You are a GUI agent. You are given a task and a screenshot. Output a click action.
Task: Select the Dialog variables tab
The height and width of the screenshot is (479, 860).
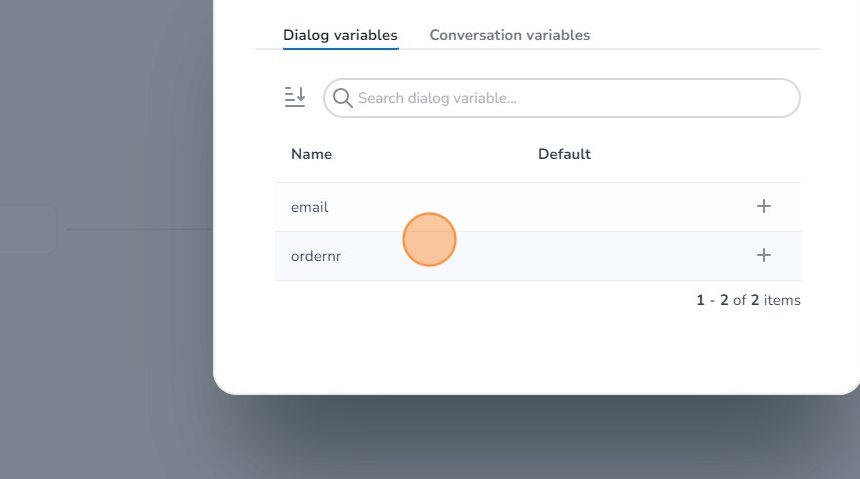coord(340,35)
